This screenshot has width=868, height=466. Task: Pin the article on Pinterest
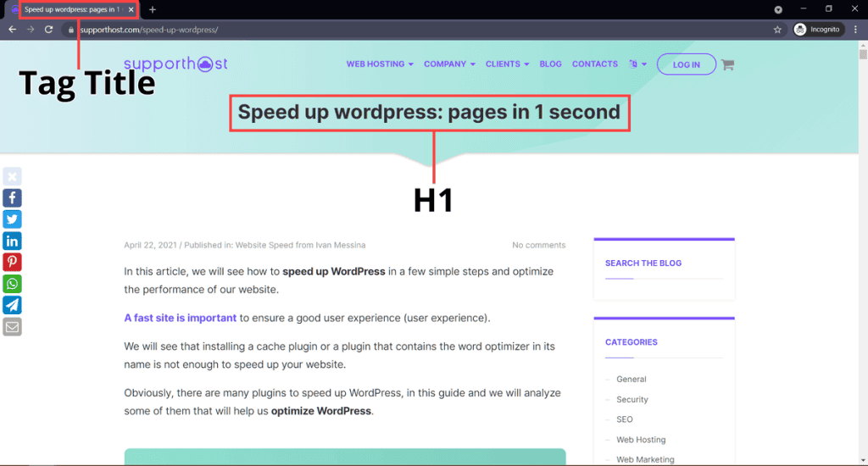click(12, 262)
